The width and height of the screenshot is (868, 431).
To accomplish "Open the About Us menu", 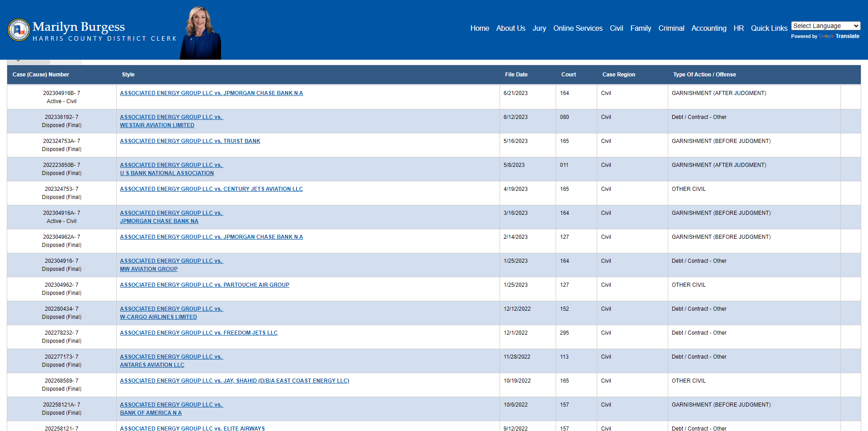I will [511, 28].
